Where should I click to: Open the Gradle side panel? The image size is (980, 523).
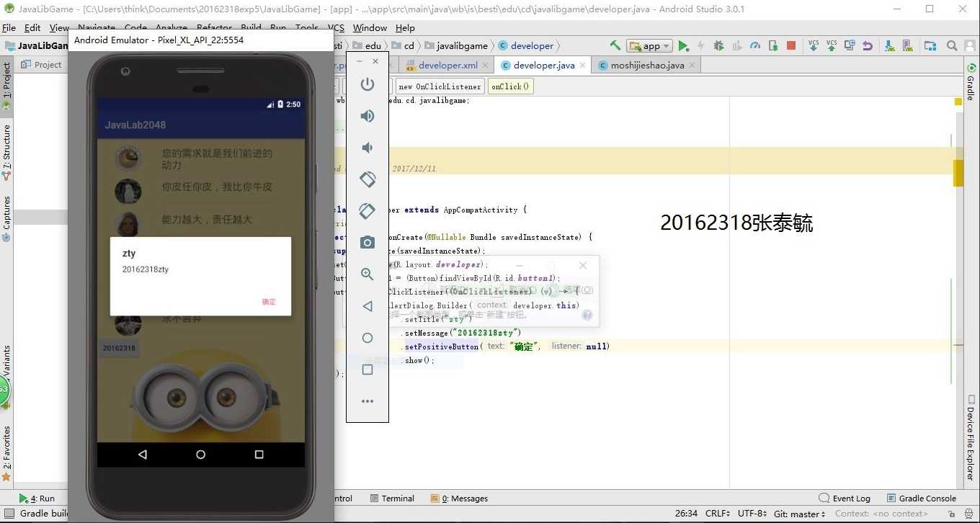pyautogui.click(x=971, y=81)
